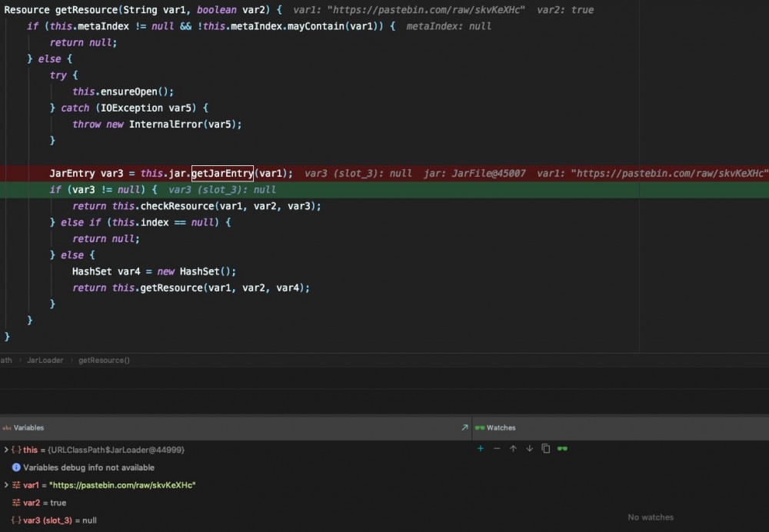Screen dimensions: 769x532
Task: Open JarLoader from the breadcrumb bar
Action: click(45, 360)
